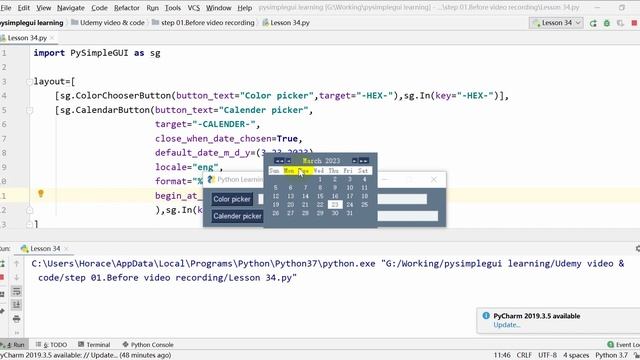The image size is (640, 360).
Task: Click the up stack trace arrow
Action: (x=16, y=264)
